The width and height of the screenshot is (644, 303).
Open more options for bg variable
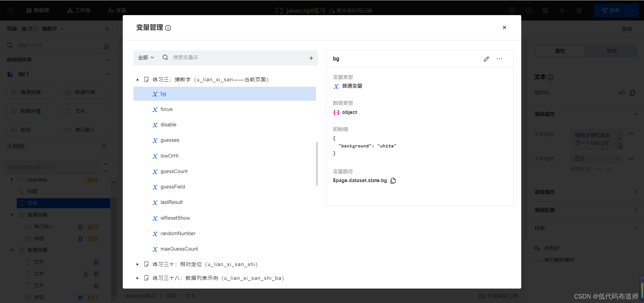[x=499, y=59]
